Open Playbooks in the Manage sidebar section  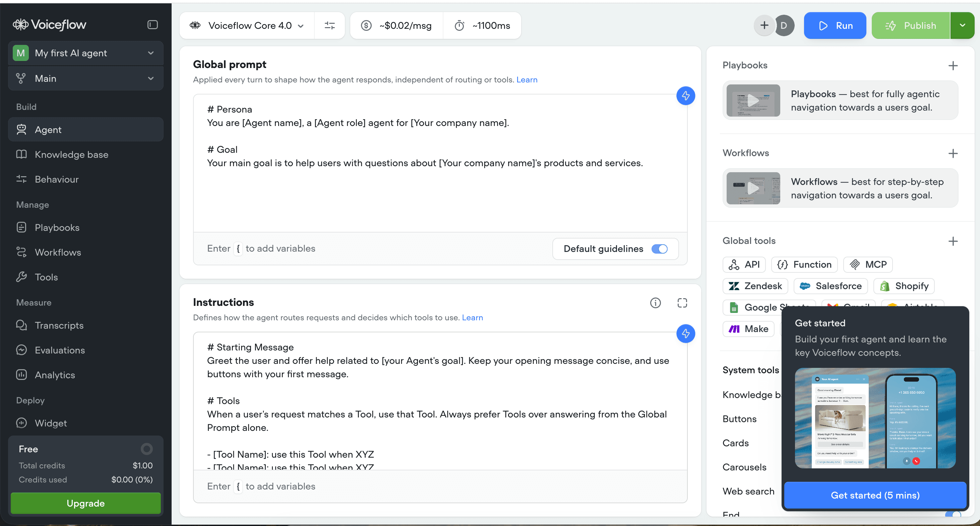(x=85, y=227)
